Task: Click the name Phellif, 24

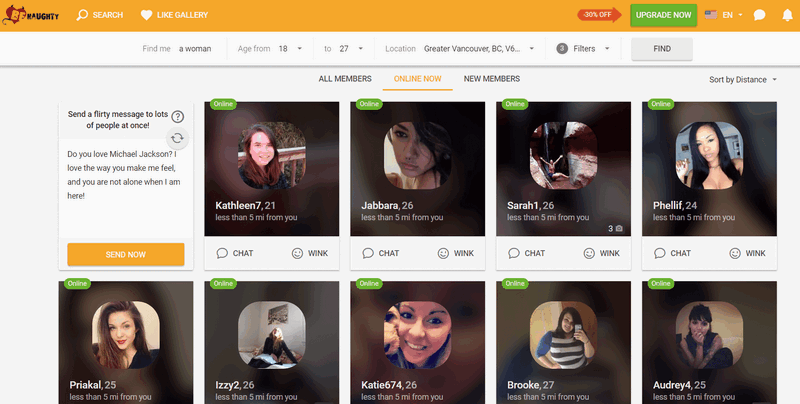Action: tap(675, 206)
